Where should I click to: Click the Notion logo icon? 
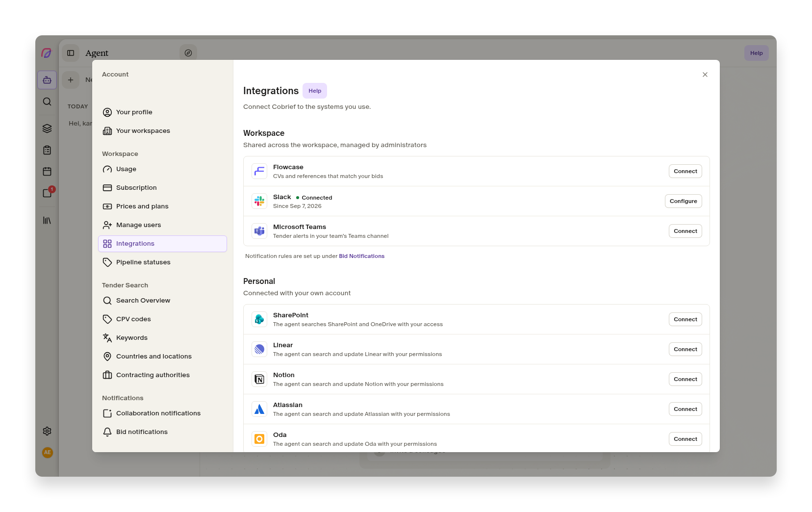pos(259,379)
